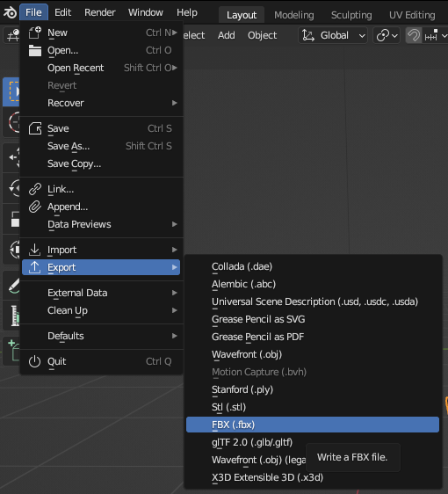Open the pivot point dropdown
Image resolution: width=448 pixels, height=494 pixels.
pyautogui.click(x=387, y=35)
